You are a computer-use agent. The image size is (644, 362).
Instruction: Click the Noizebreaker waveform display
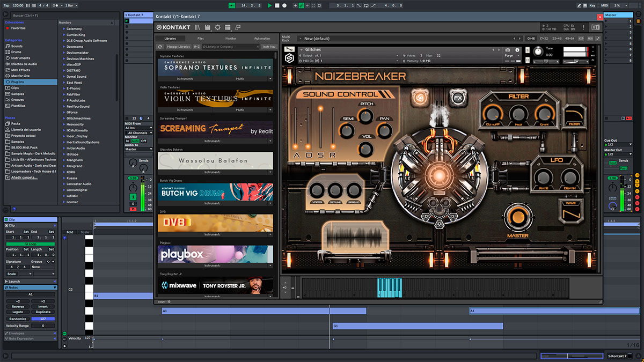click(x=355, y=236)
